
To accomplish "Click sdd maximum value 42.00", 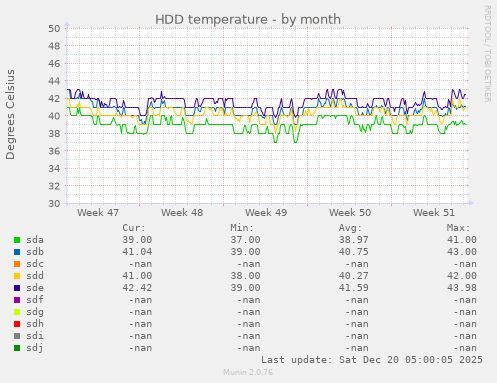I will pyautogui.click(x=462, y=276).
